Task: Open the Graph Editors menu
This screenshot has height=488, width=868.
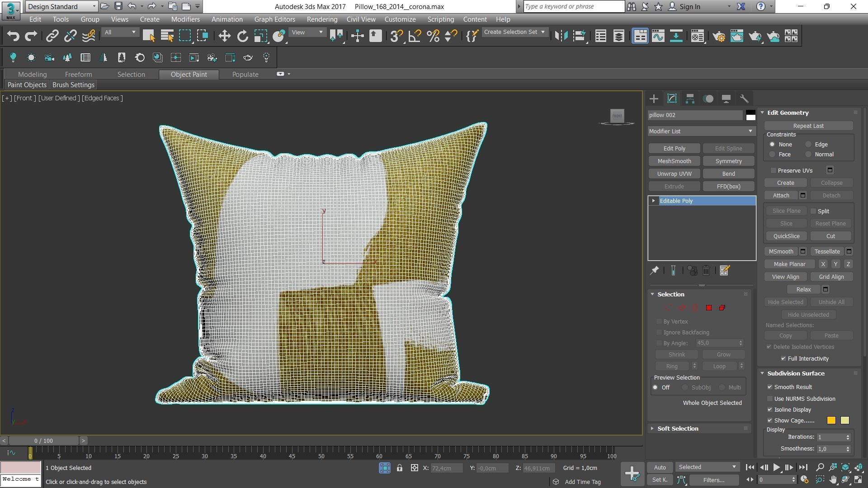Action: 274,19
